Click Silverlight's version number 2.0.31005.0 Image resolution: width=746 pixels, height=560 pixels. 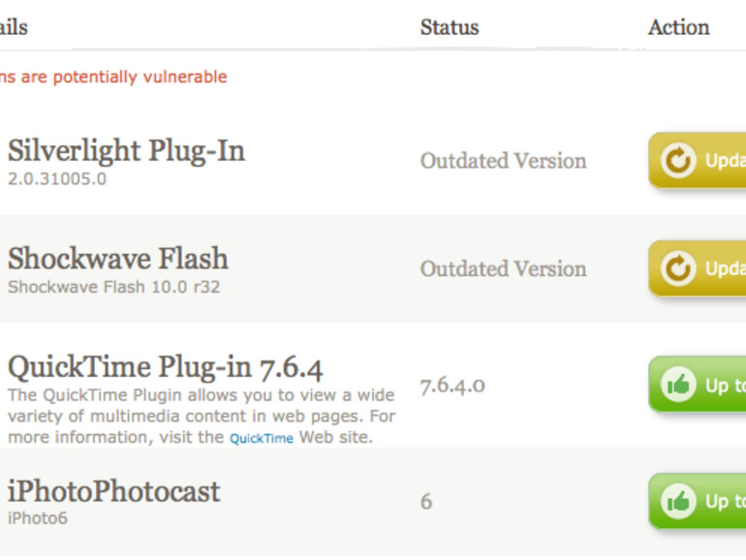[x=57, y=179]
